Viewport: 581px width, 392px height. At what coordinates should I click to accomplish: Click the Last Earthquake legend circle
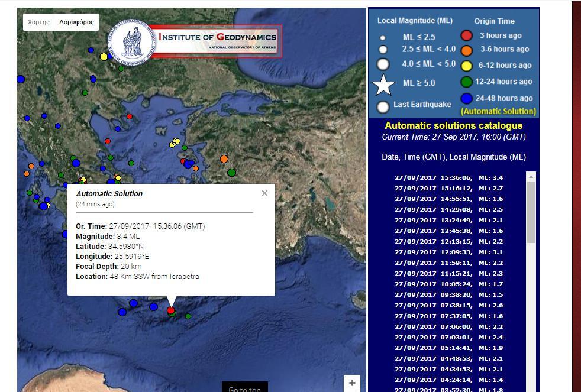tap(383, 106)
